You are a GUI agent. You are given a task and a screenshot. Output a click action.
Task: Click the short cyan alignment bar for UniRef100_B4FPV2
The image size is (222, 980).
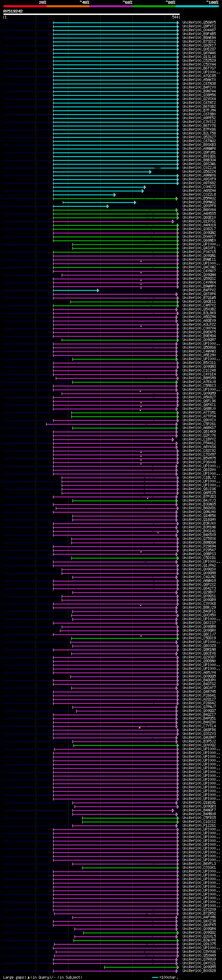click(76, 290)
